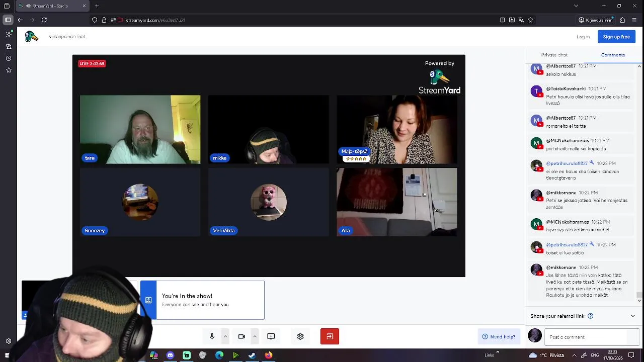The image size is (644, 362).
Task: Open the referral link help icon
Action: [x=590, y=316]
